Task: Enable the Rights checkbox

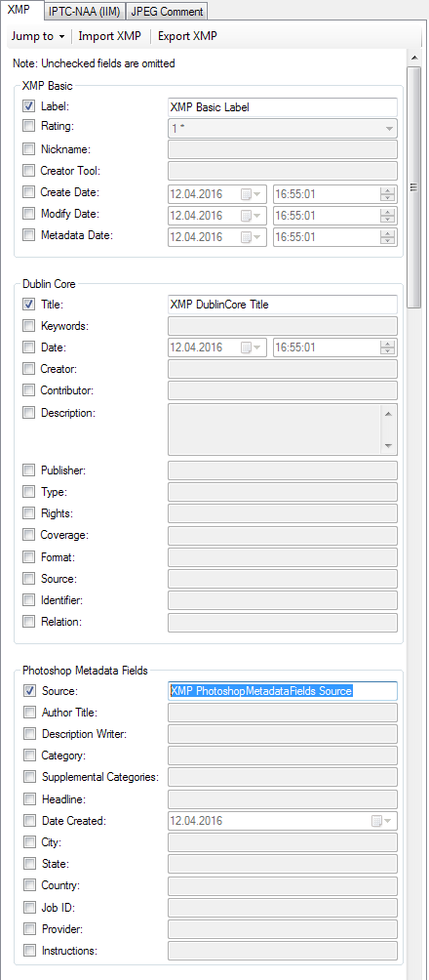Action: point(28,513)
